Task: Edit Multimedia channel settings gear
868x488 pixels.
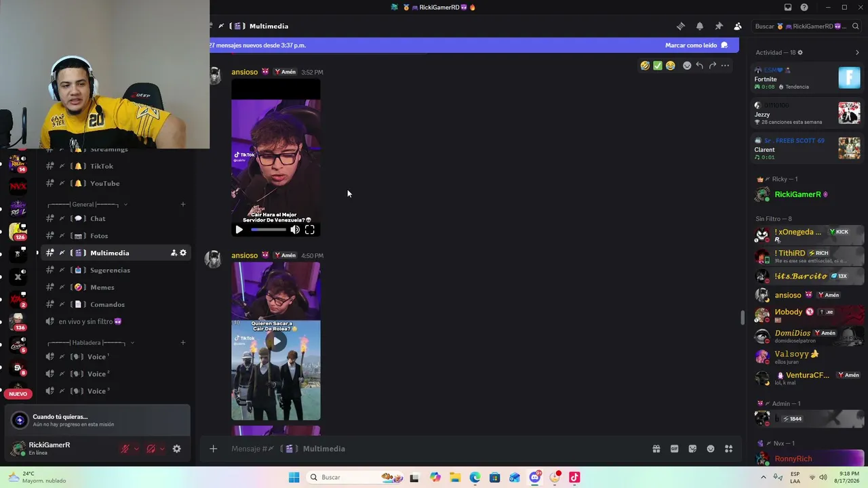Action: 183,253
